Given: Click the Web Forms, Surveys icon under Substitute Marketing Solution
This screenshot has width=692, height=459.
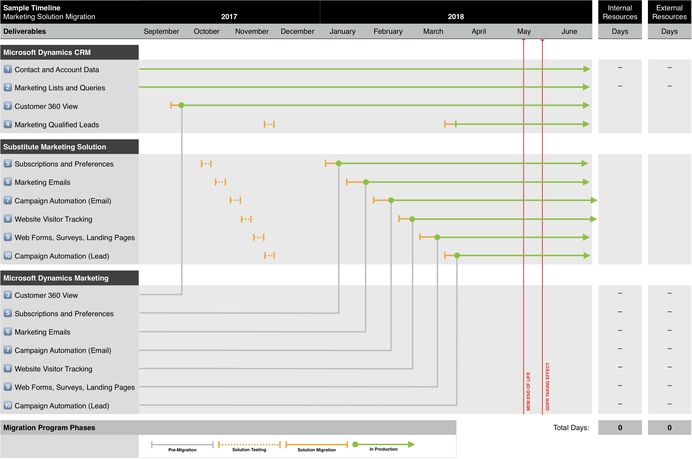Looking at the screenshot, I should (8, 237).
